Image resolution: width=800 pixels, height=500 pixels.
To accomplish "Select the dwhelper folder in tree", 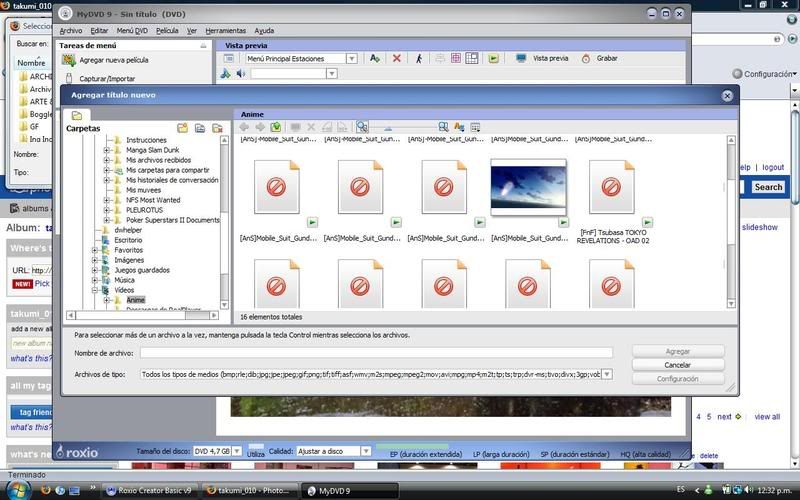I will coord(128,230).
